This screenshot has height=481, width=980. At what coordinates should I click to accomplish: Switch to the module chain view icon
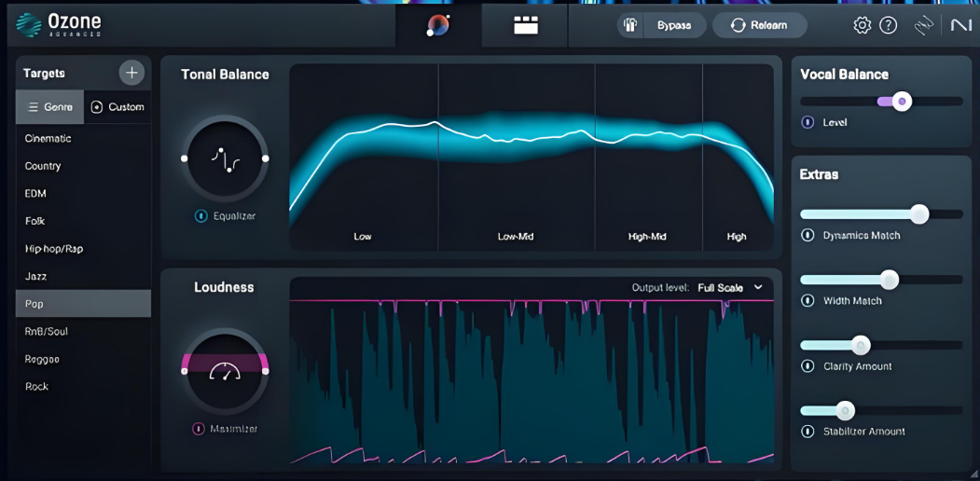pos(526,25)
